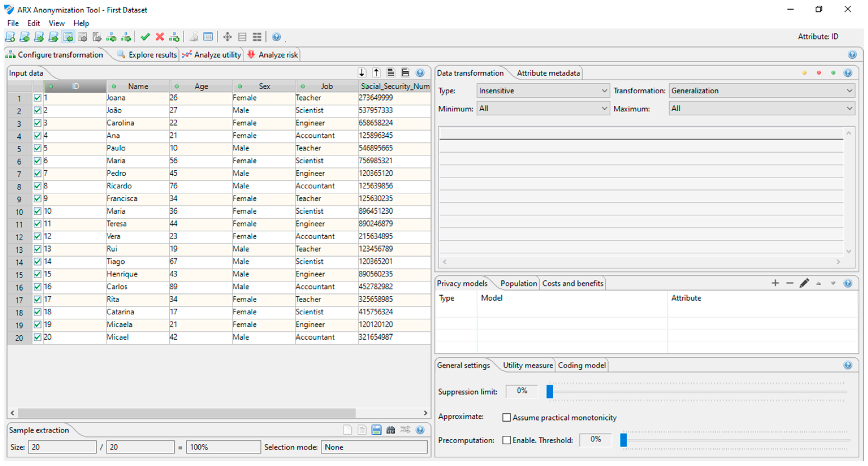Click the green checkmark Anonymize icon
Viewport: 868px width, 466px height.
click(x=145, y=37)
